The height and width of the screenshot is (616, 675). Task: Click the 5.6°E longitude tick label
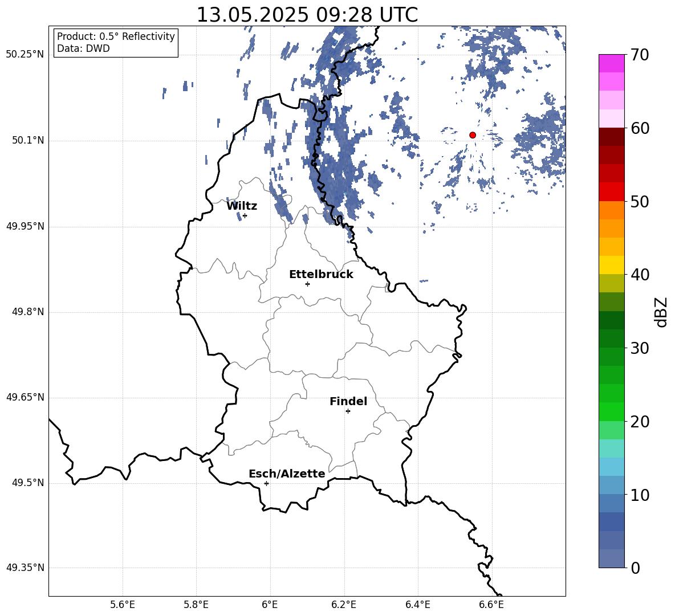coord(123,605)
